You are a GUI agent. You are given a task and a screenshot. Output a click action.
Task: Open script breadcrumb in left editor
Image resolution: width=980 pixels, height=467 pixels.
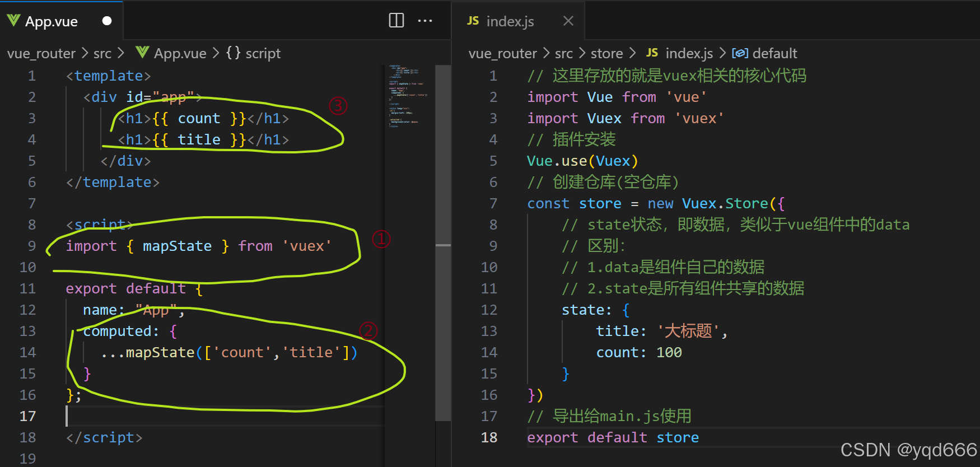tap(263, 53)
